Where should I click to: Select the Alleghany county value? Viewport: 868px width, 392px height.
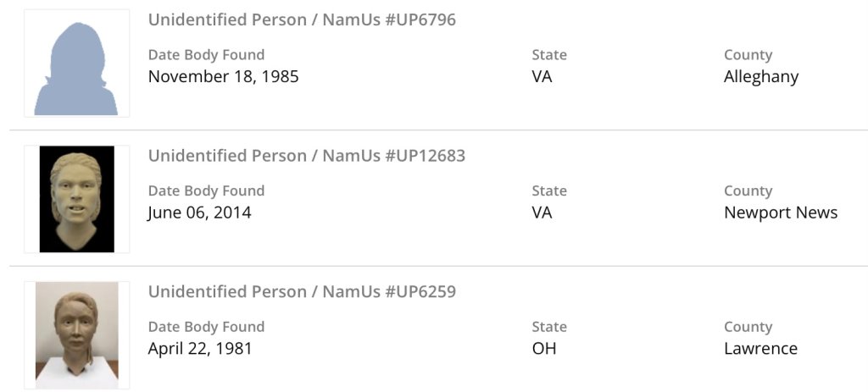(761, 76)
